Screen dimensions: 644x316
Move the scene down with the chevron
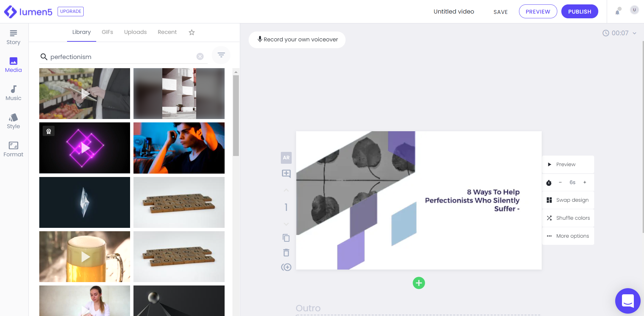[286, 224]
